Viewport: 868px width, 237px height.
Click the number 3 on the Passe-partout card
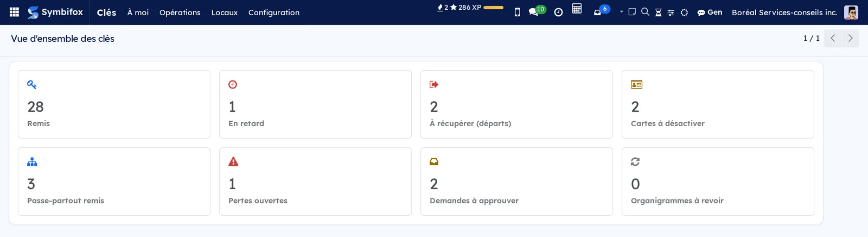(31, 184)
